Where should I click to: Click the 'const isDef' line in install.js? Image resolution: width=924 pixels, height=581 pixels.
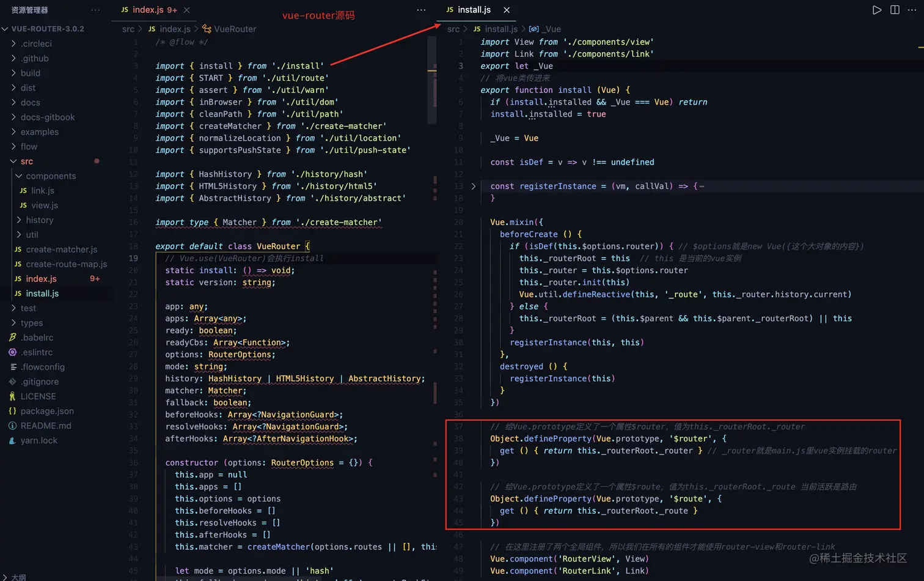coord(572,162)
